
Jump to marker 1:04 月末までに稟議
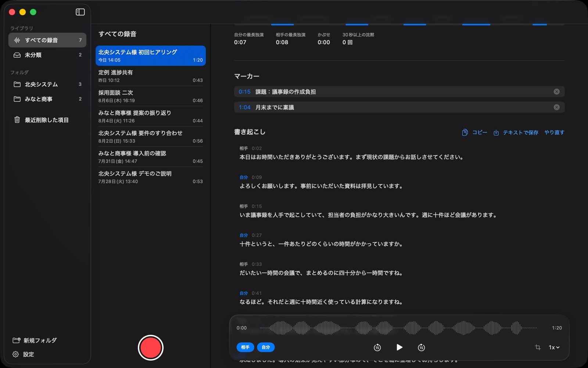point(399,107)
